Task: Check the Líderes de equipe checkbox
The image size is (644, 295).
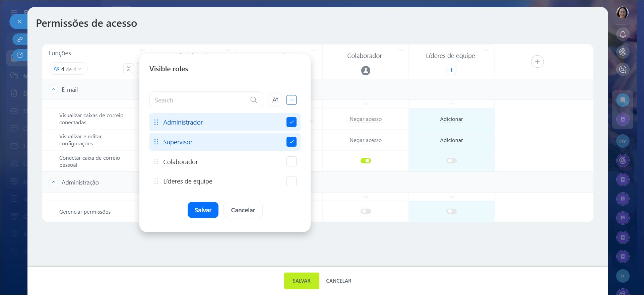Action: pyautogui.click(x=292, y=181)
